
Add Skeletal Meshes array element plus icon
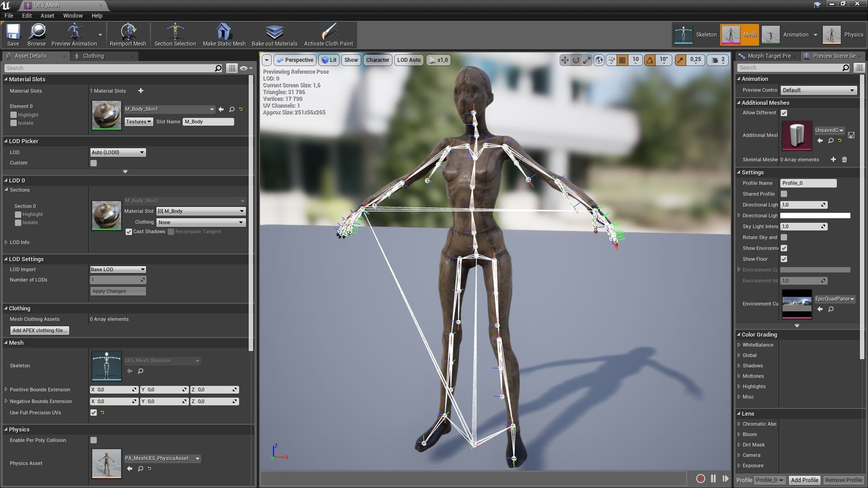(833, 160)
